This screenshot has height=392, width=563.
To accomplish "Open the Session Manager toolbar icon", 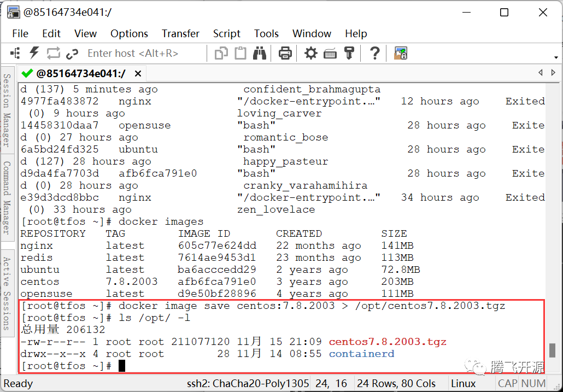I will (15, 54).
